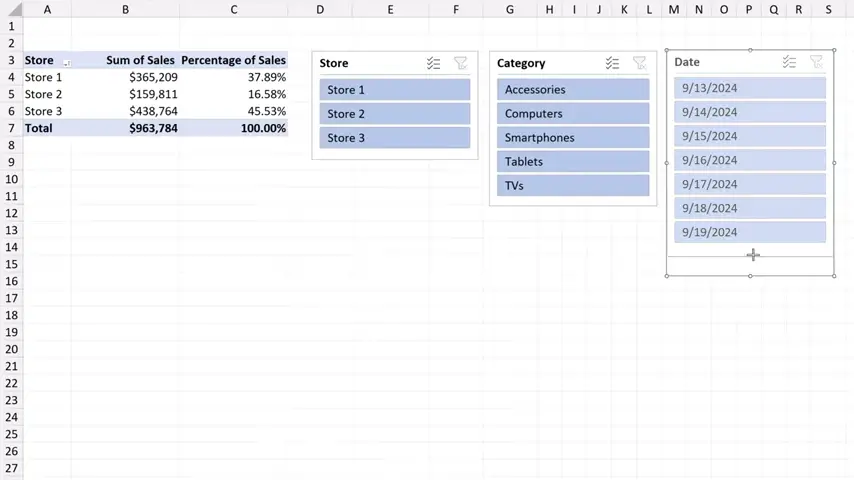The image size is (854, 480).
Task: Select row 7 header
Action: pos(11,128)
